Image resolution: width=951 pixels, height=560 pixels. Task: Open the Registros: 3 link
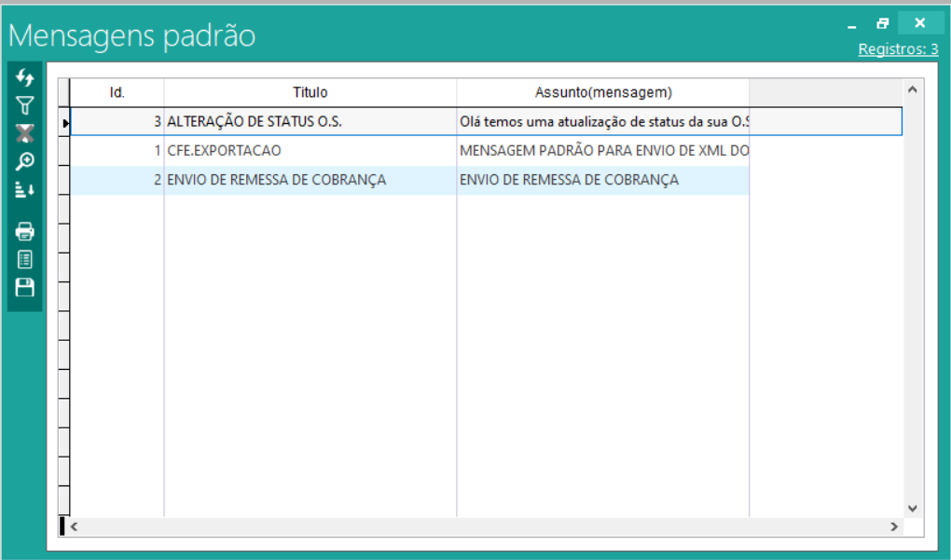point(898,49)
